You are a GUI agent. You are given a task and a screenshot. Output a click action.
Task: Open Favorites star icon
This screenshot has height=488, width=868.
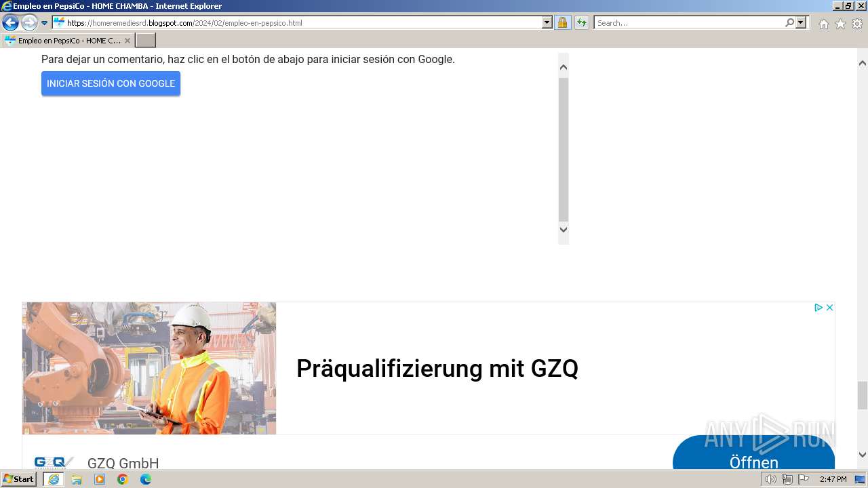[x=840, y=24]
